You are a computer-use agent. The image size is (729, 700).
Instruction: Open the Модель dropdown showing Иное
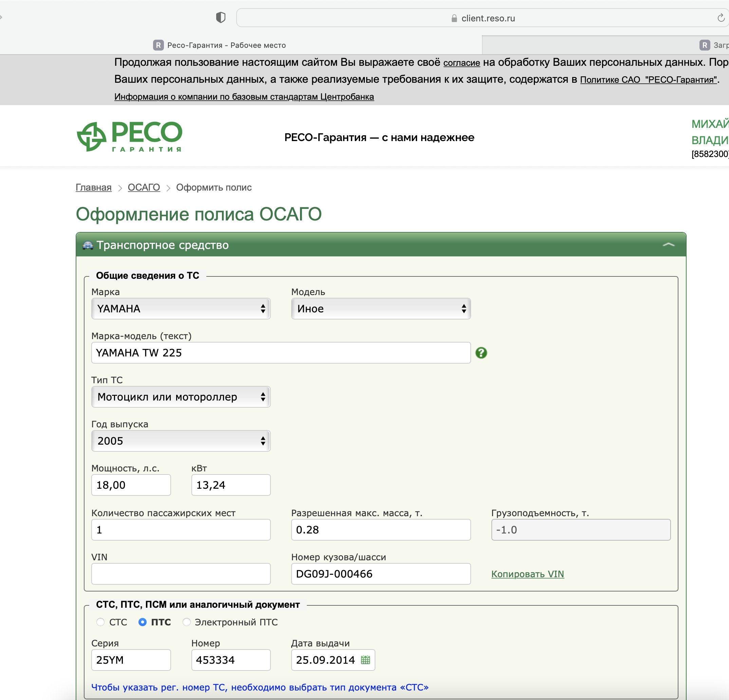380,309
